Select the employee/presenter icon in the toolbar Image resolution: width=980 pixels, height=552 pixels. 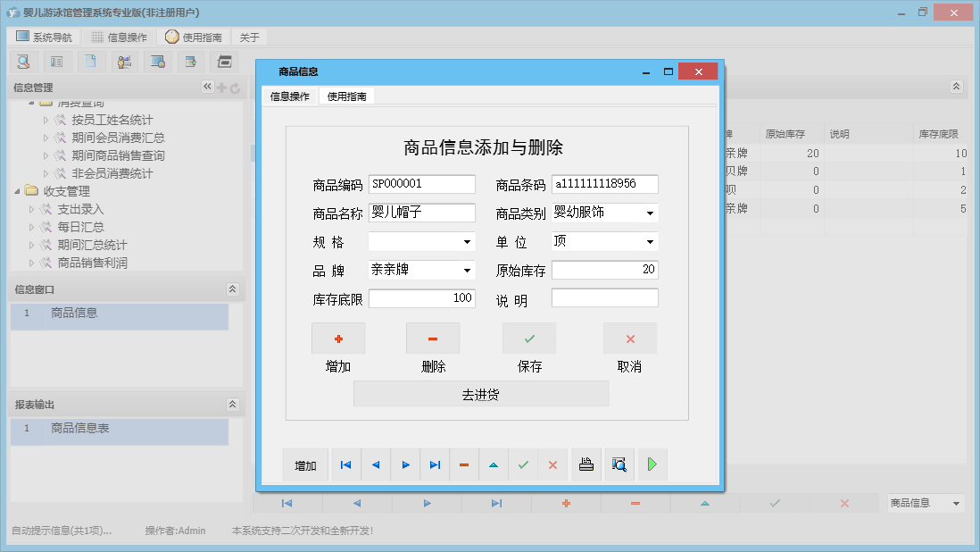(123, 61)
